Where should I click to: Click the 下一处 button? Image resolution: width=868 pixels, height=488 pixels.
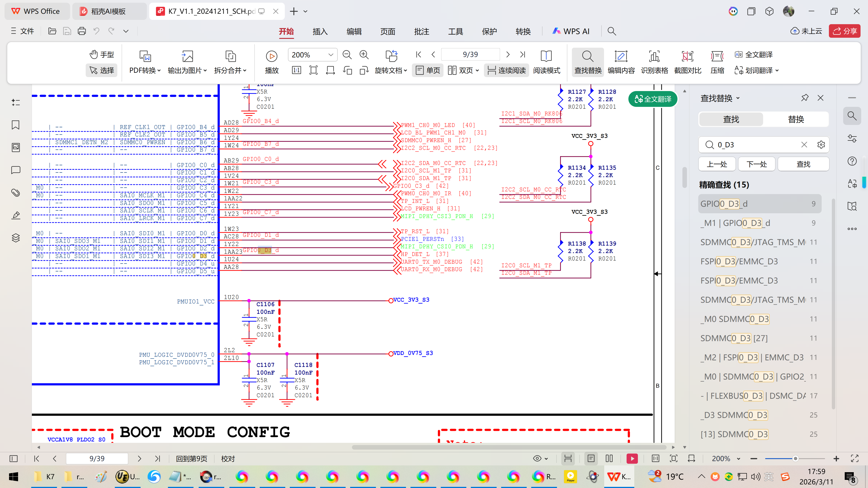(x=757, y=164)
